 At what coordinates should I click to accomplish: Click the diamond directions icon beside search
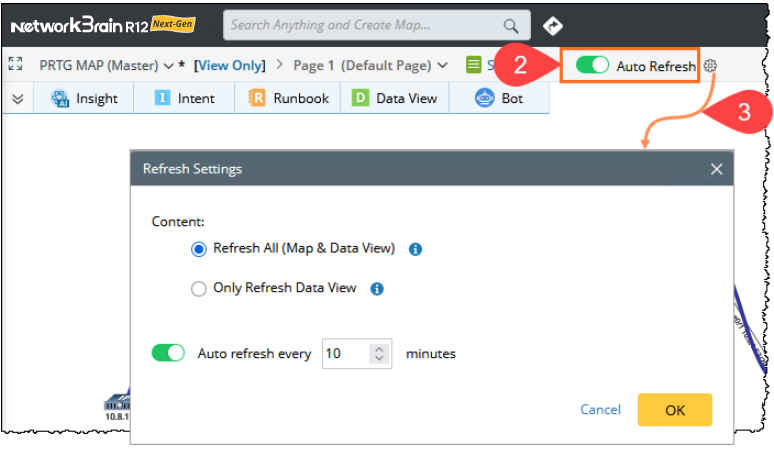[552, 26]
